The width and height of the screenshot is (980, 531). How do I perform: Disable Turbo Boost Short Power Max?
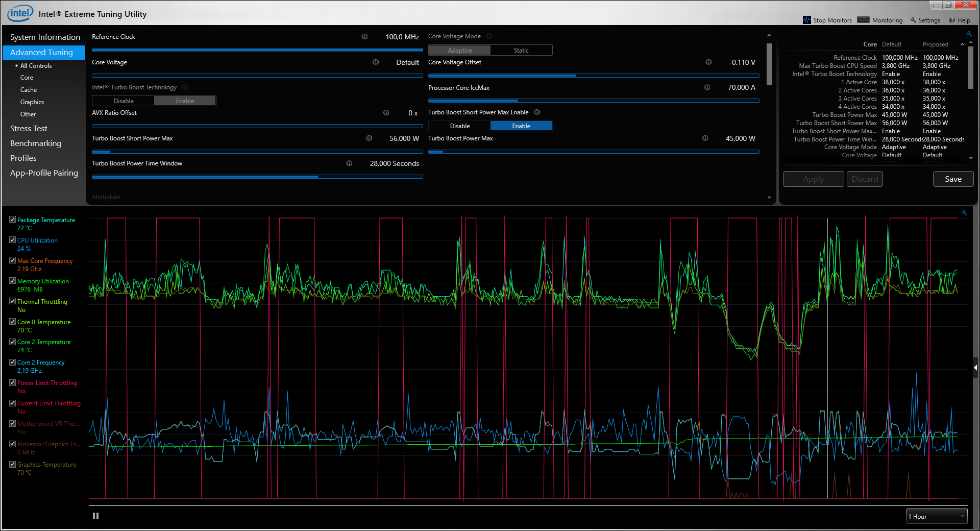(x=459, y=126)
